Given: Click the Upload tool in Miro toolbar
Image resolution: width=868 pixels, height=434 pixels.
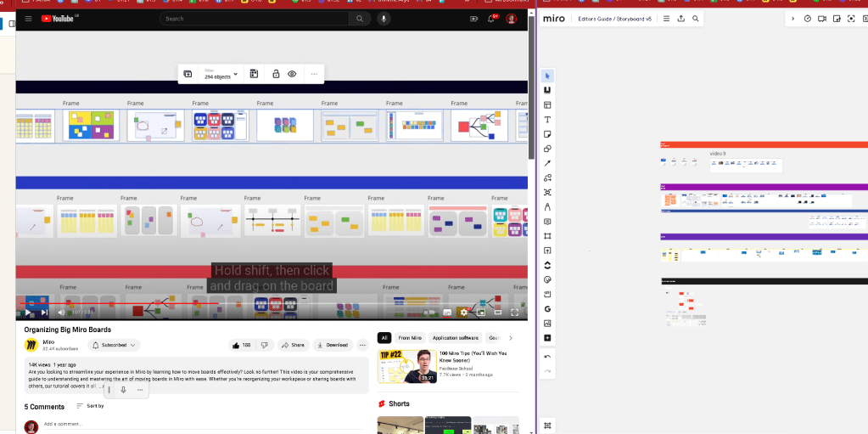Looking at the screenshot, I should (547, 251).
